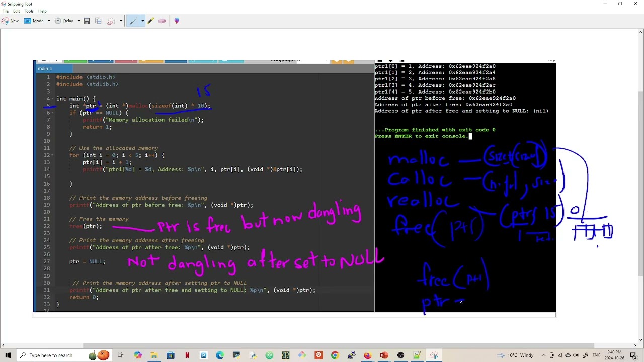Launch Copilot from the taskbar
Viewport: 644px width, 362px height.
click(x=138, y=355)
